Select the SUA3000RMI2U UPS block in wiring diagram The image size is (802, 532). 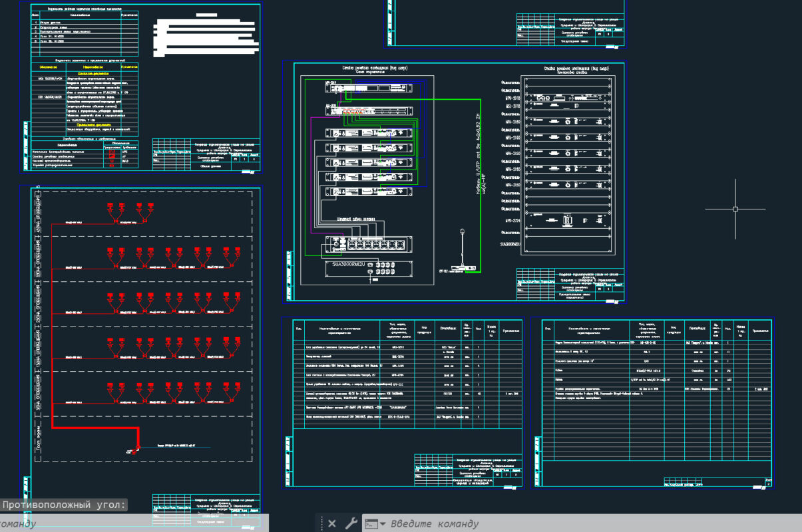(x=367, y=268)
